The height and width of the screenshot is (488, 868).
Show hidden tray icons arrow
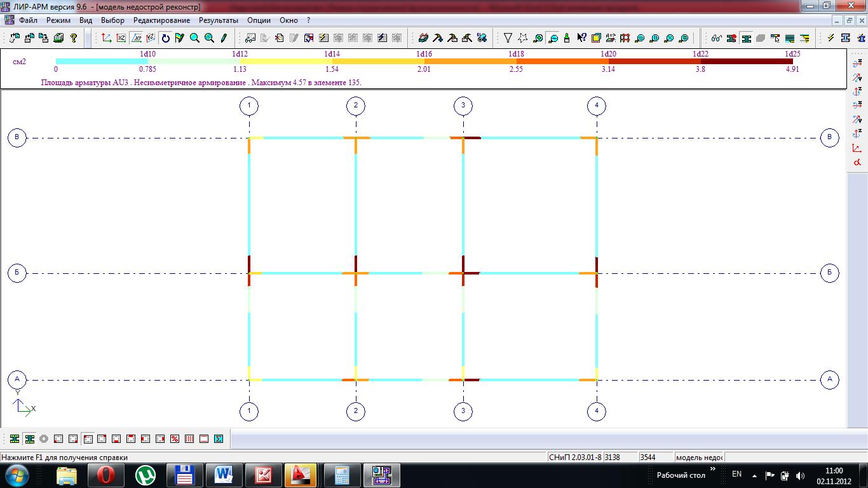click(x=754, y=475)
